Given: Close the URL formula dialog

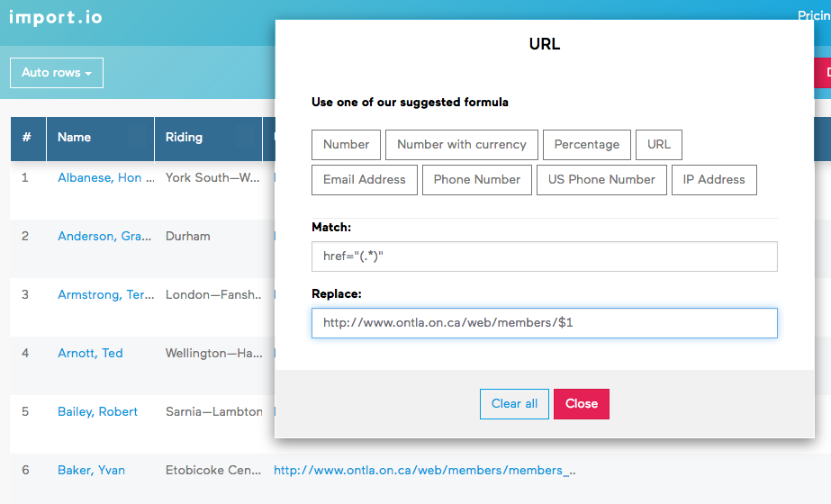Looking at the screenshot, I should pyautogui.click(x=581, y=404).
